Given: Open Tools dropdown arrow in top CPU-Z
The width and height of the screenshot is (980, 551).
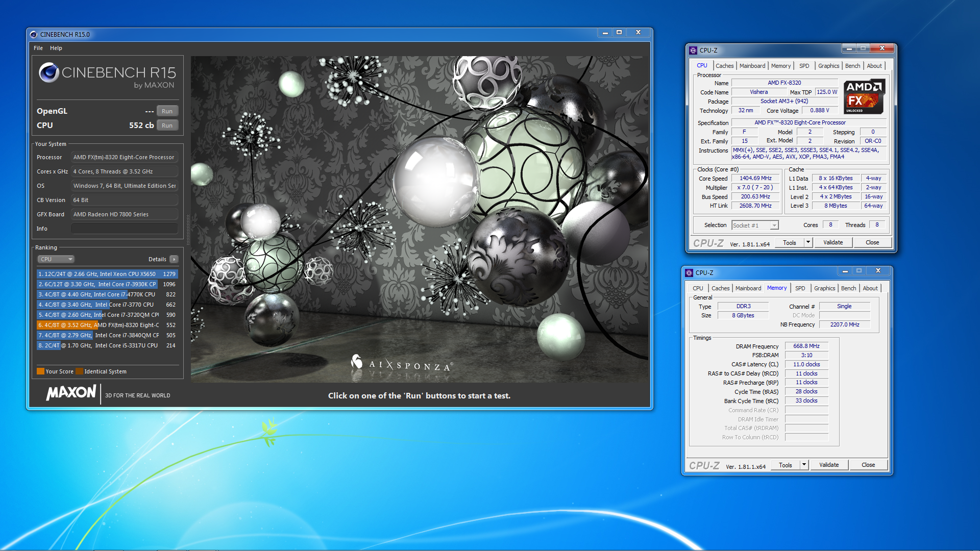Looking at the screenshot, I should (808, 242).
